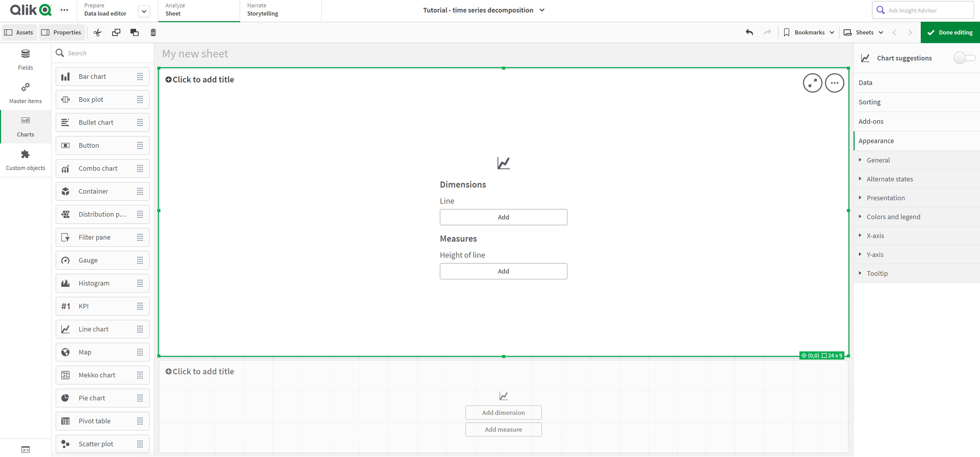This screenshot has width=980, height=457.
Task: Select Box plot from chart list
Action: 102,100
